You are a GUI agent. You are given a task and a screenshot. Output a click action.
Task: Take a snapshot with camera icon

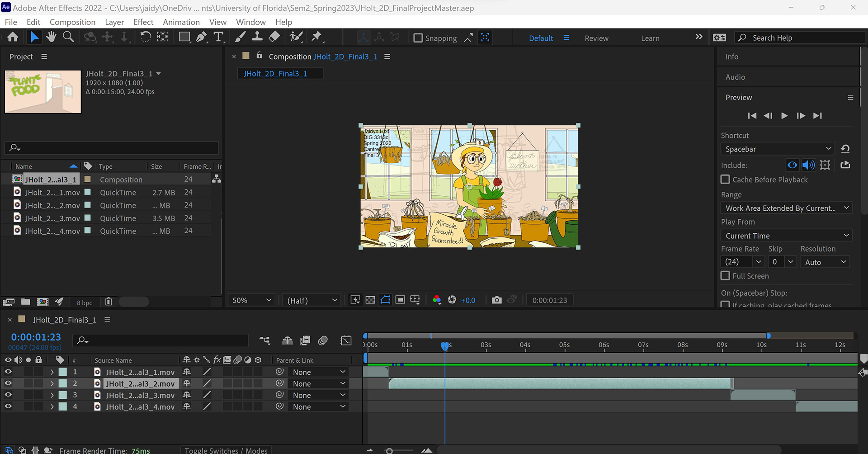[496, 300]
